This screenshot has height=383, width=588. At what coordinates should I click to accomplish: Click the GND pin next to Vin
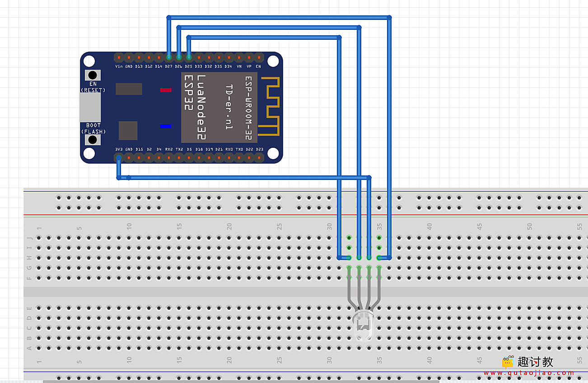tap(129, 57)
